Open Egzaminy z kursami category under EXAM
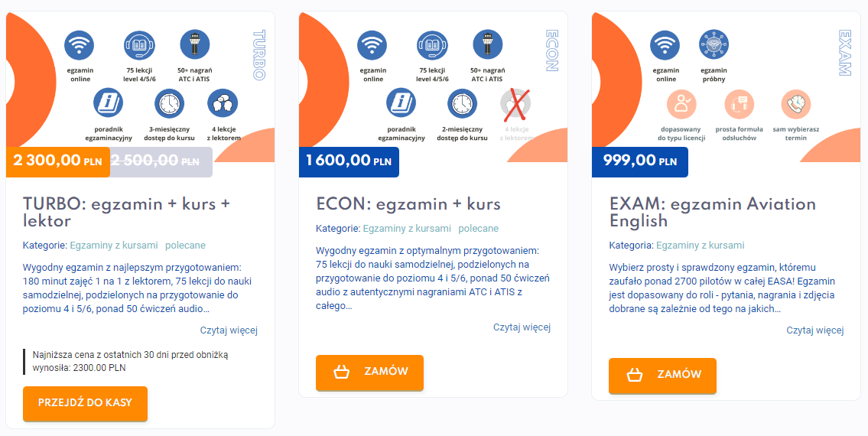Viewport: 868px width, 436px height. pyautogui.click(x=701, y=245)
